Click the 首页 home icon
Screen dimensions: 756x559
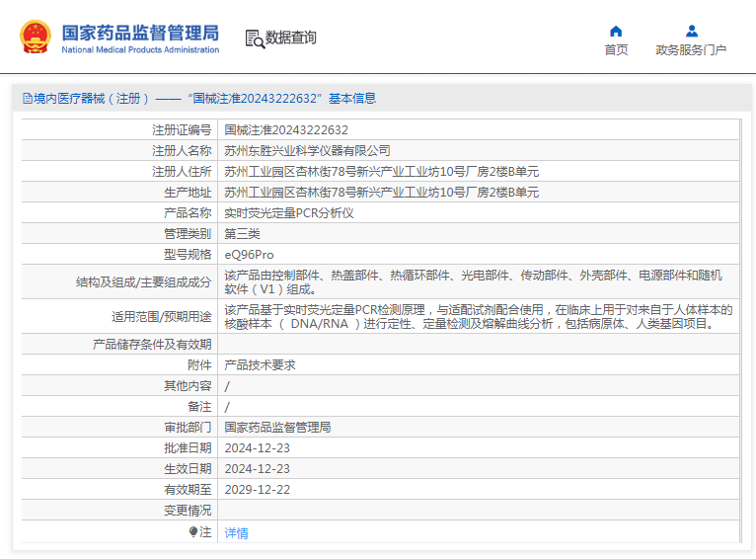click(x=616, y=32)
